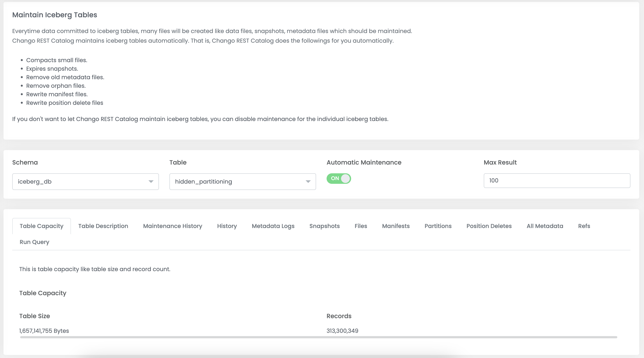This screenshot has width=644, height=358.
Task: Open the Files tab
Action: point(361,226)
